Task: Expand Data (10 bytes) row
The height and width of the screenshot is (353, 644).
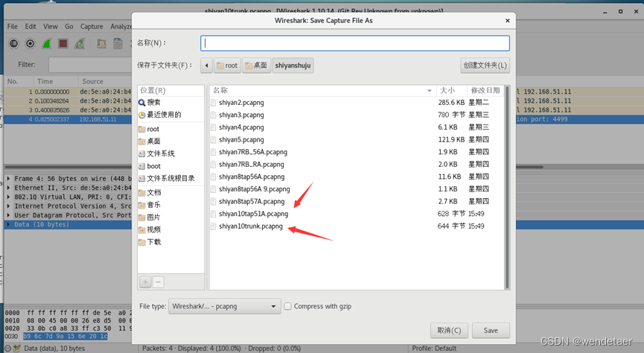Action: click(x=8, y=224)
